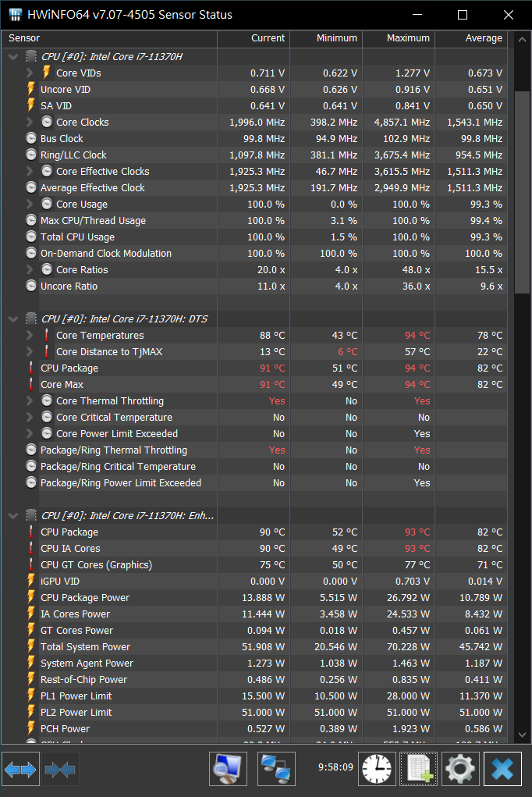Click the expand-layout blue arrows button
This screenshot has height=797, width=532.
pyautogui.click(x=20, y=769)
